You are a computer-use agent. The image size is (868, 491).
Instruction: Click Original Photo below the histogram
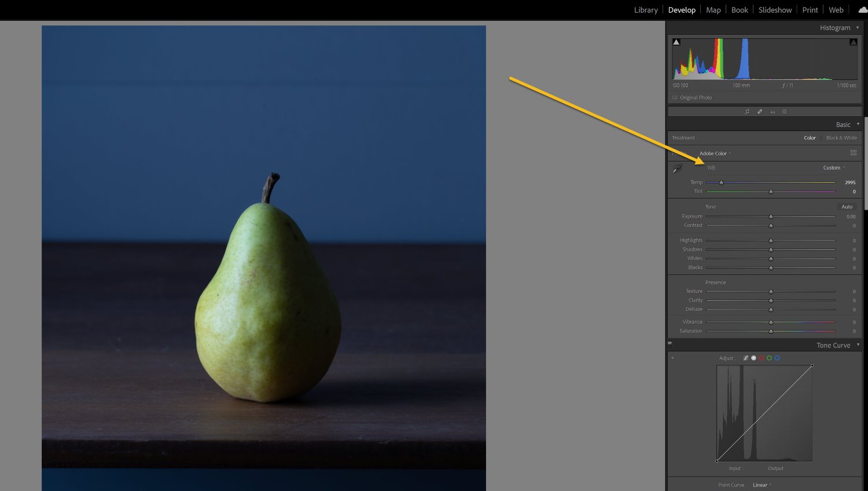696,97
